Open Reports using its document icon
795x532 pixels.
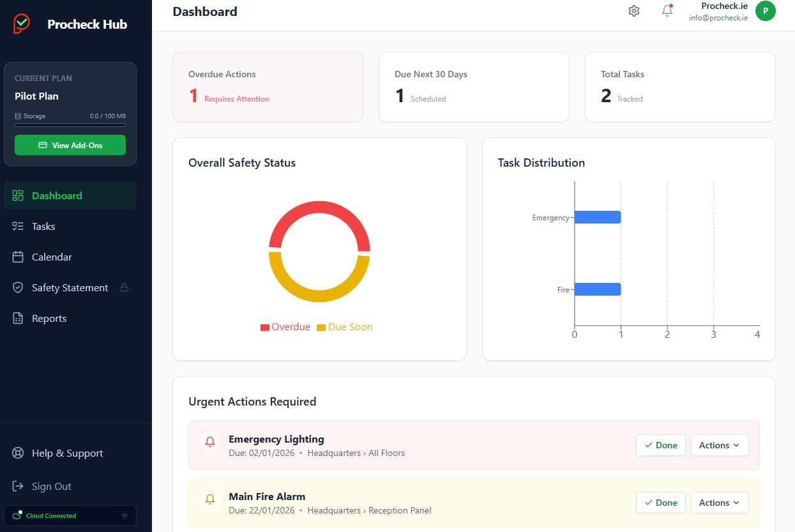18,318
